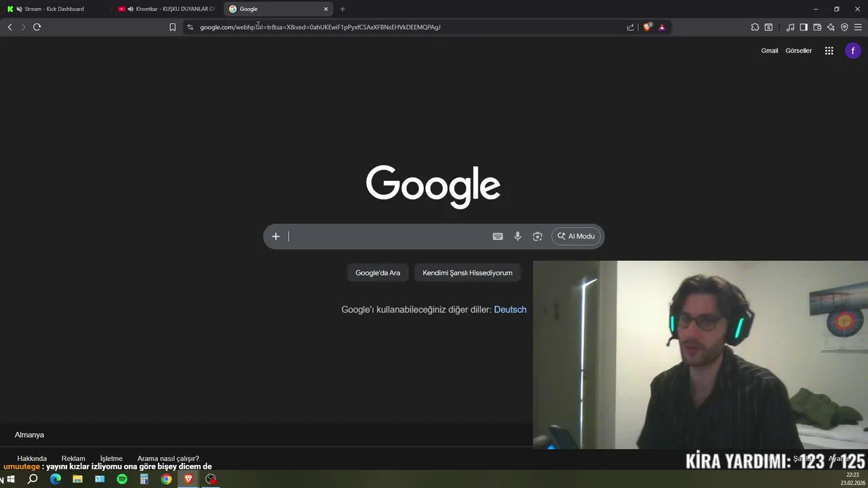The height and width of the screenshot is (488, 868).
Task: Click the Google'da Ara button
Action: 378,272
